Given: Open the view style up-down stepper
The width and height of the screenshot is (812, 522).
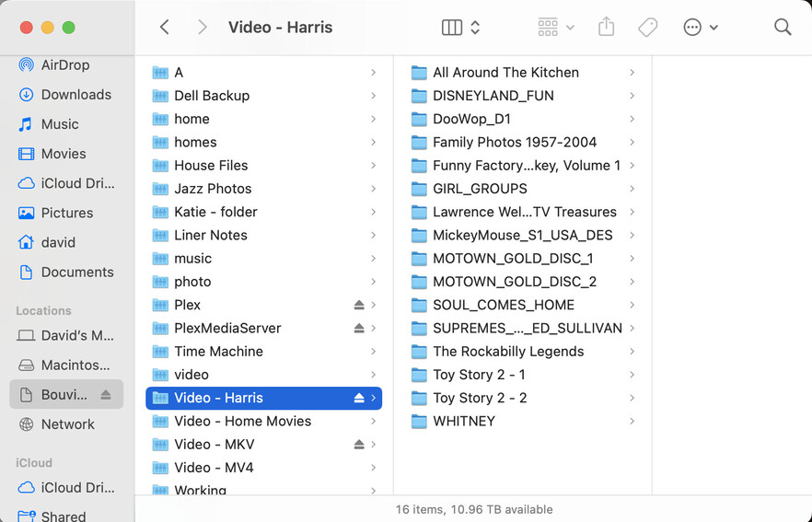Looking at the screenshot, I should point(475,27).
